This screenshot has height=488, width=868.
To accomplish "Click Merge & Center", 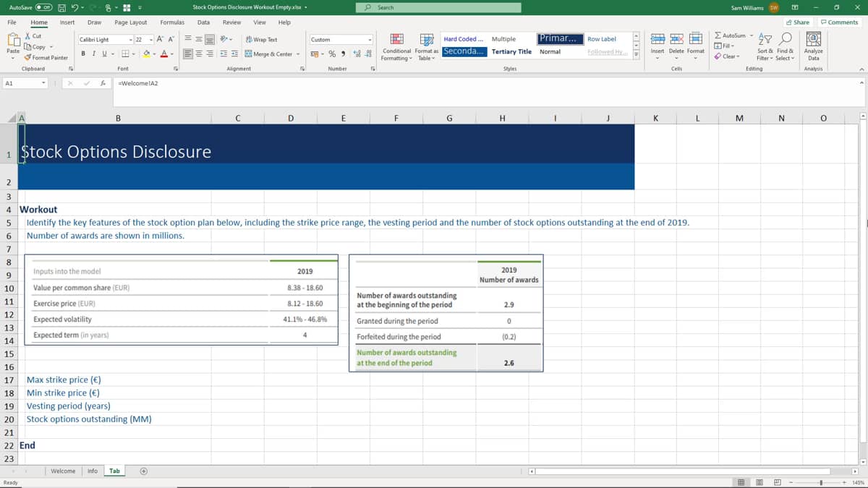I will point(269,53).
